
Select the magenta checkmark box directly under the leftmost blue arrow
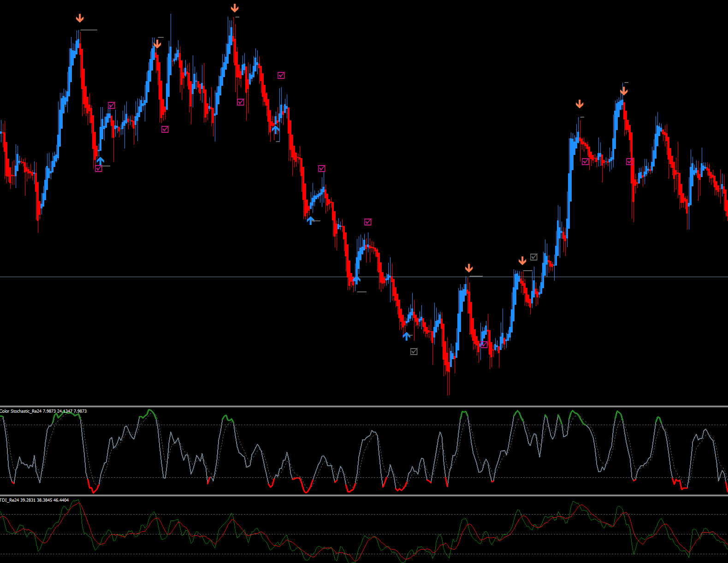pos(99,169)
